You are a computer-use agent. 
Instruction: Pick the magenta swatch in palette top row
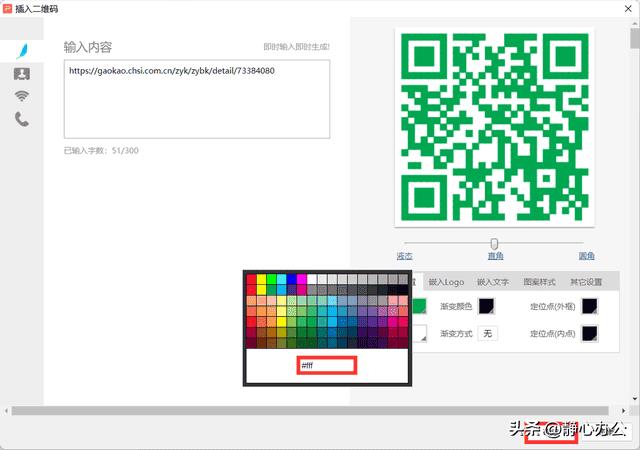pyautogui.click(x=302, y=279)
